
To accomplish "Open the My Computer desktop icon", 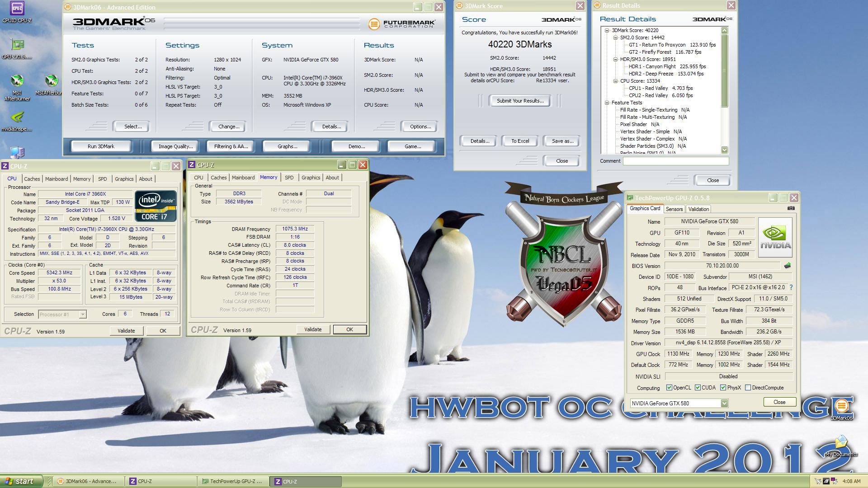I will pos(17,152).
